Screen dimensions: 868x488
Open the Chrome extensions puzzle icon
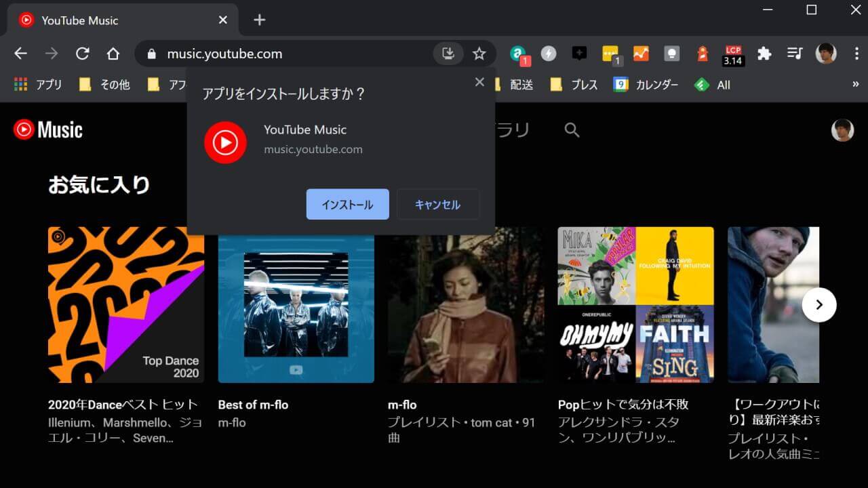click(764, 53)
